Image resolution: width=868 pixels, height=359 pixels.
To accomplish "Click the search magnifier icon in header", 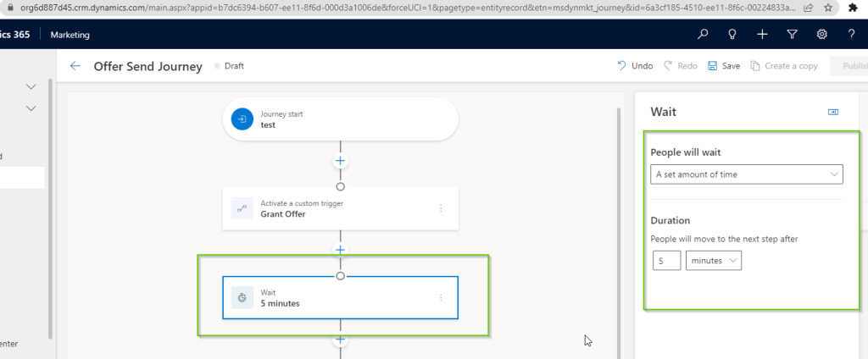I will [x=703, y=35].
